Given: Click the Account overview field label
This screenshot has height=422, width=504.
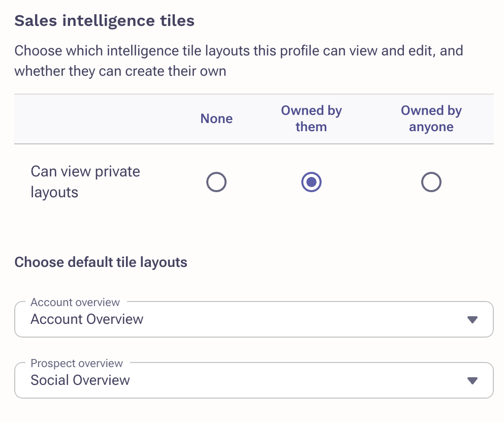Looking at the screenshot, I should click(75, 303).
